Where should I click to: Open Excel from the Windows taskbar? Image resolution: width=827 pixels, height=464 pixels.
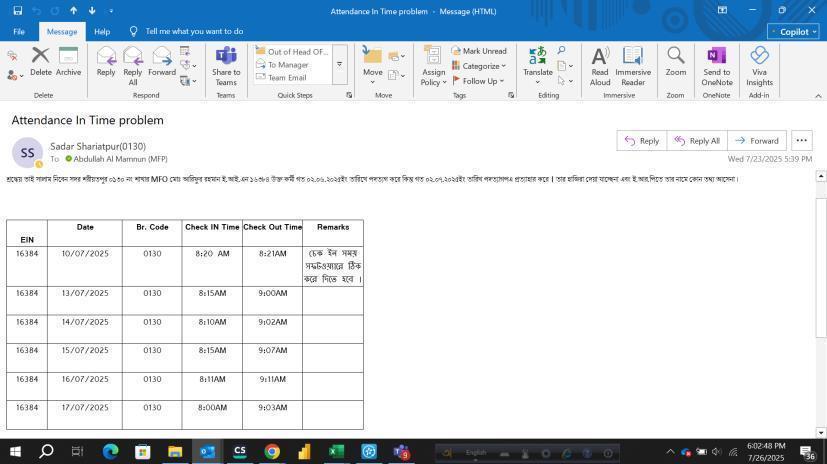(336, 452)
